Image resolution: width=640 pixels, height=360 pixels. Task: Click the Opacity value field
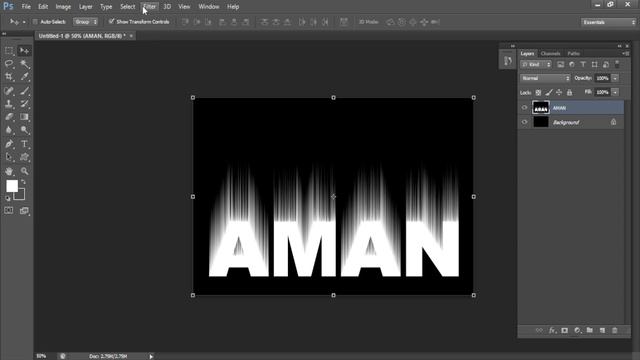pyautogui.click(x=602, y=78)
